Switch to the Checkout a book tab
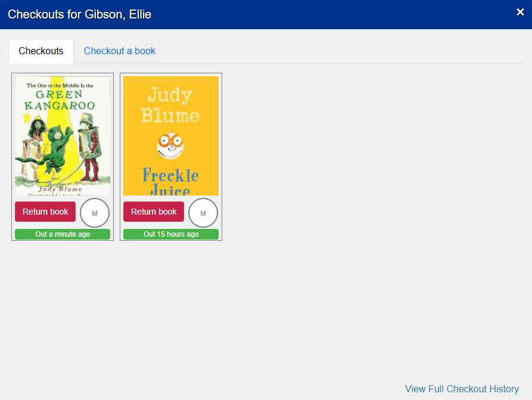 click(x=119, y=51)
